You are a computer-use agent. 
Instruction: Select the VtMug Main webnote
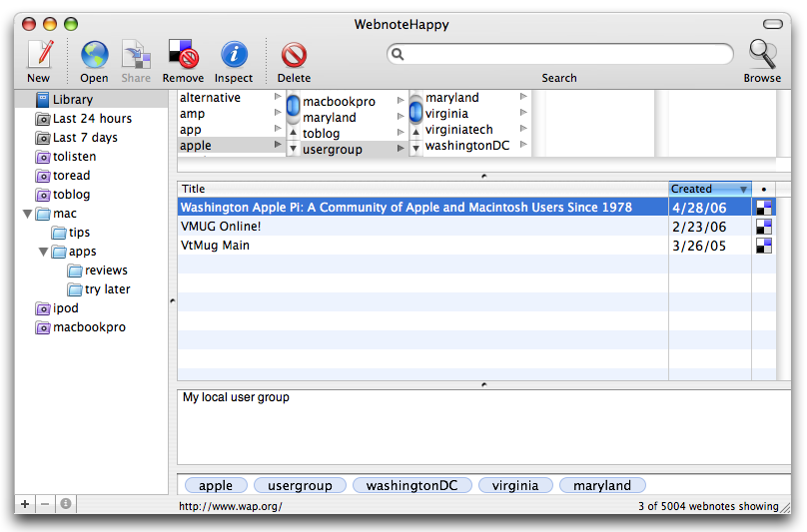coord(476,246)
